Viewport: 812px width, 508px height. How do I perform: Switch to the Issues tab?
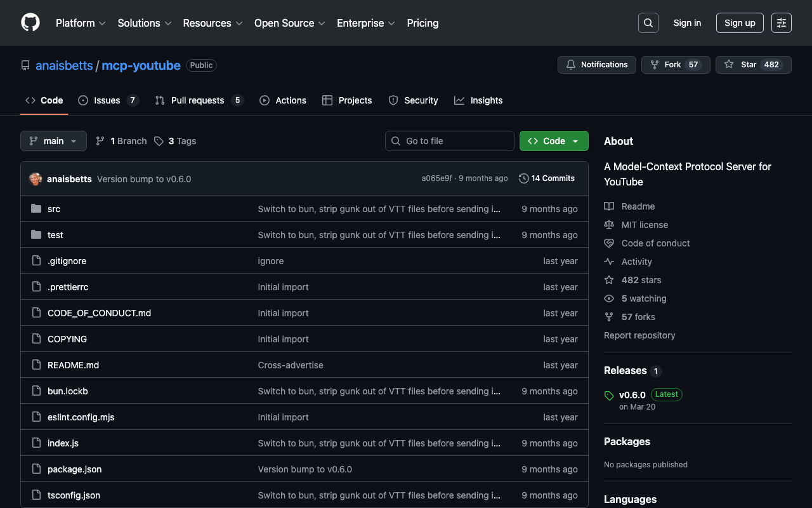tap(107, 100)
